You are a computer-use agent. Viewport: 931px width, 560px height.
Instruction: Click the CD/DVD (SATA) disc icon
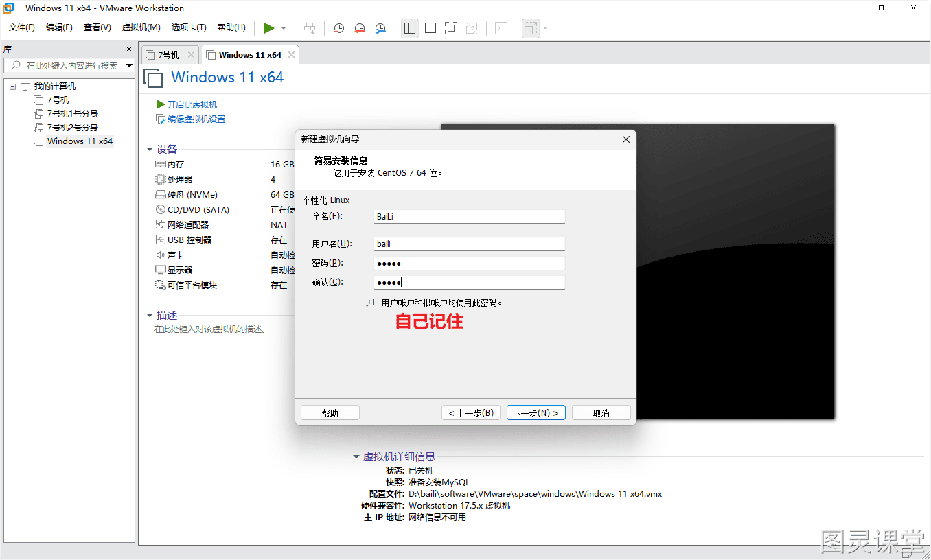[x=161, y=209]
